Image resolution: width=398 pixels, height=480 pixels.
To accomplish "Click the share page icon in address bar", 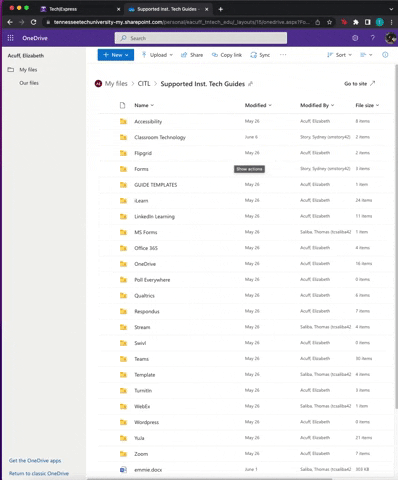I will point(318,22).
